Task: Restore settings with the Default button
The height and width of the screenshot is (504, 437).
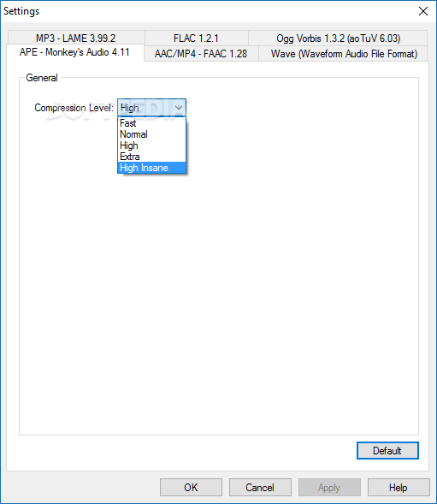Action: [x=387, y=451]
